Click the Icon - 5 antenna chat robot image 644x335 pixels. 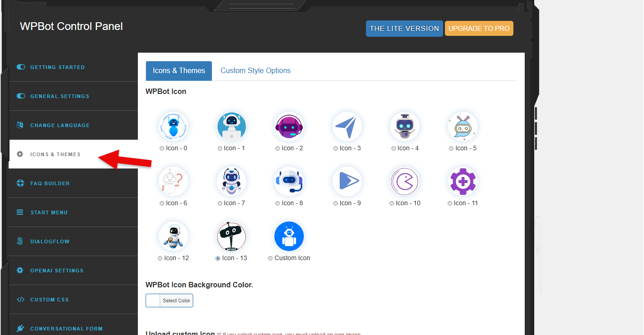pyautogui.click(x=463, y=126)
